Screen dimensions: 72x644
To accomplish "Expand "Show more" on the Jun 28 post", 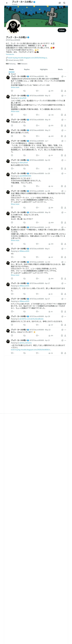I will pyautogui.click(x=15, y=204).
